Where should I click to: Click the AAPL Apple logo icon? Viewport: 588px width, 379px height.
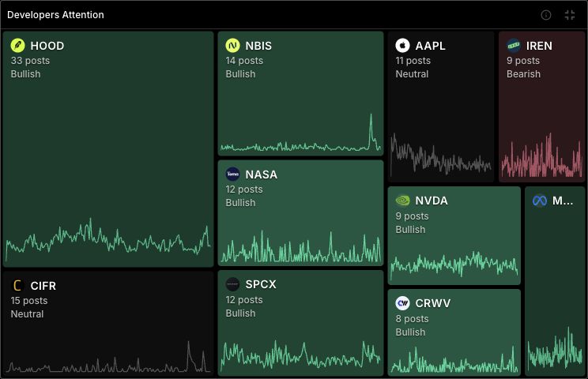(402, 46)
